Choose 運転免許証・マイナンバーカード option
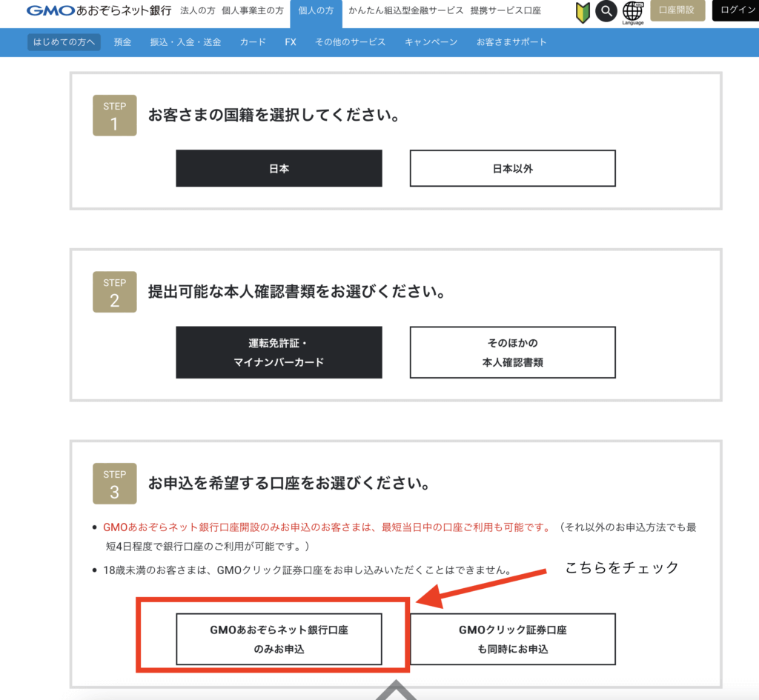The width and height of the screenshot is (759, 700). point(279,352)
